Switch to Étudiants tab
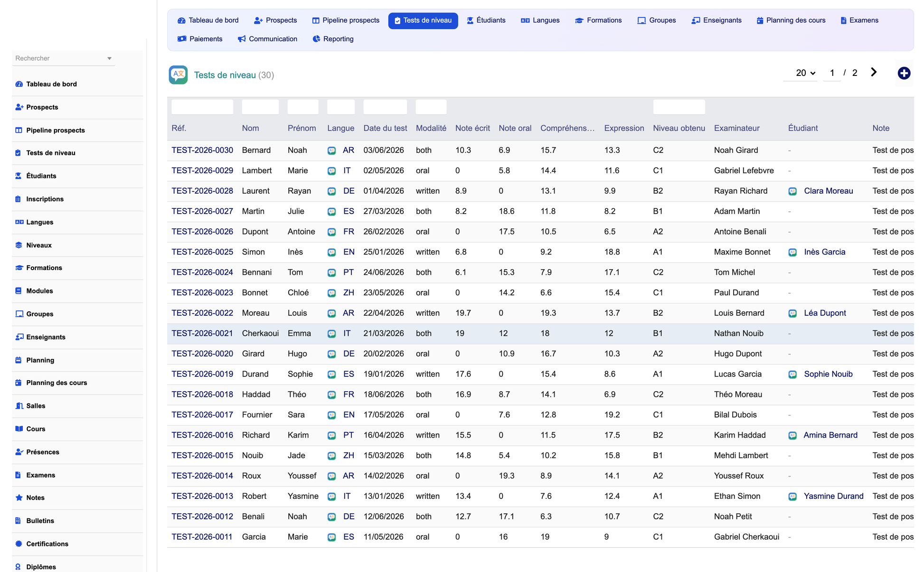Image resolution: width=924 pixels, height=572 pixels. tap(486, 20)
